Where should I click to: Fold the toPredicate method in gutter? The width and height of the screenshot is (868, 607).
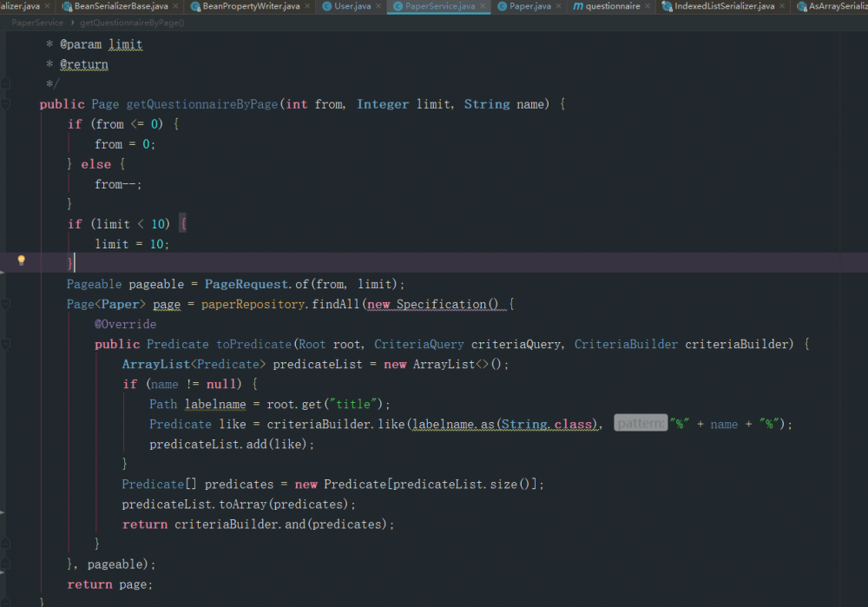(5, 345)
